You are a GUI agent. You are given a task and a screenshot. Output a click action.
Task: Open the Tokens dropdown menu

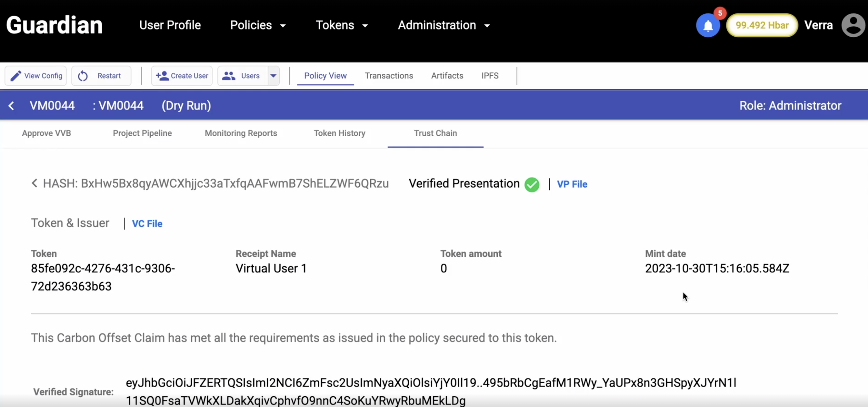click(341, 25)
